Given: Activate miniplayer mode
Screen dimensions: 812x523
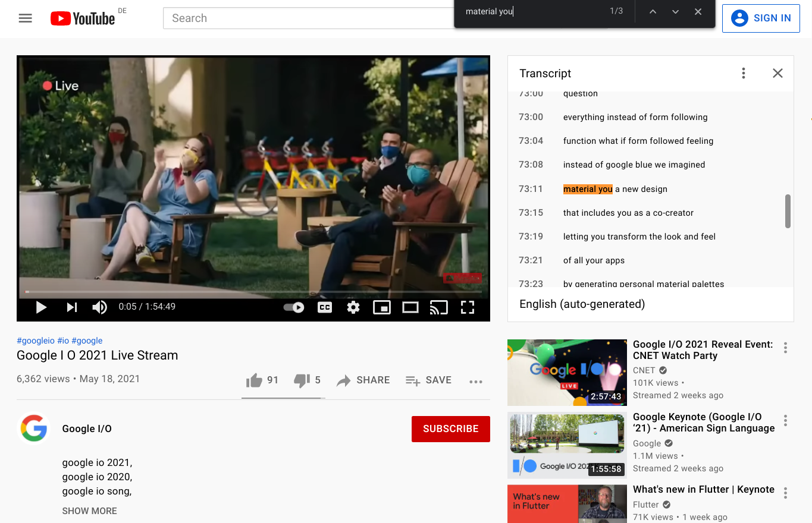Looking at the screenshot, I should [382, 307].
